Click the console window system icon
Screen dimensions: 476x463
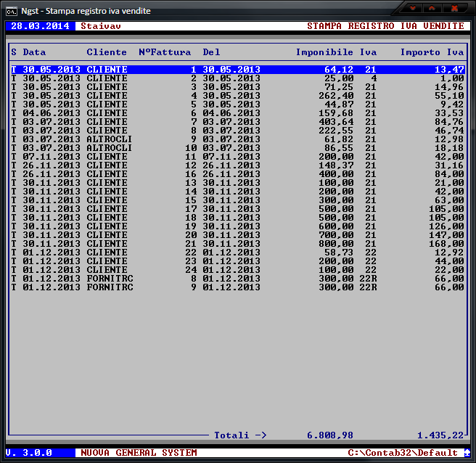click(12, 10)
